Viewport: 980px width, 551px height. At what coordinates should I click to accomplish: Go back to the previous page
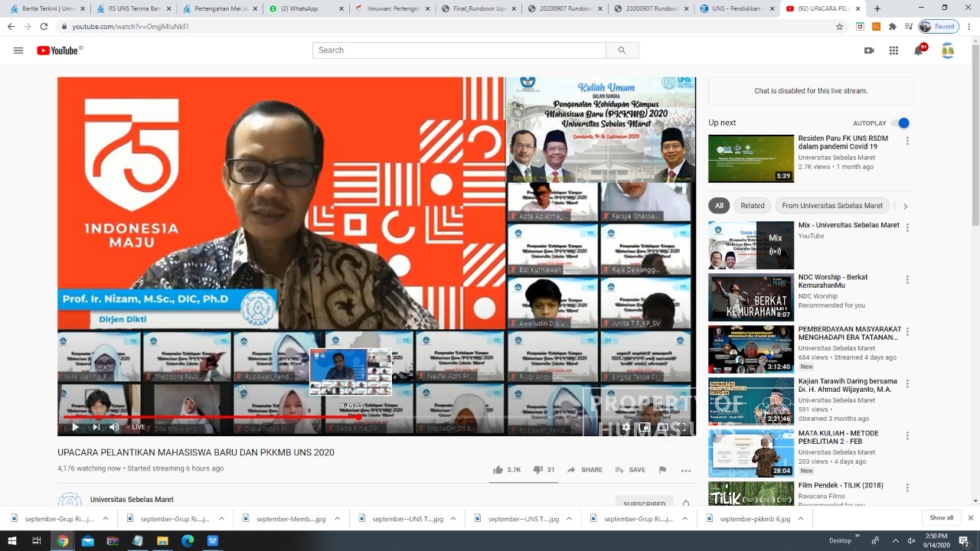(x=11, y=26)
